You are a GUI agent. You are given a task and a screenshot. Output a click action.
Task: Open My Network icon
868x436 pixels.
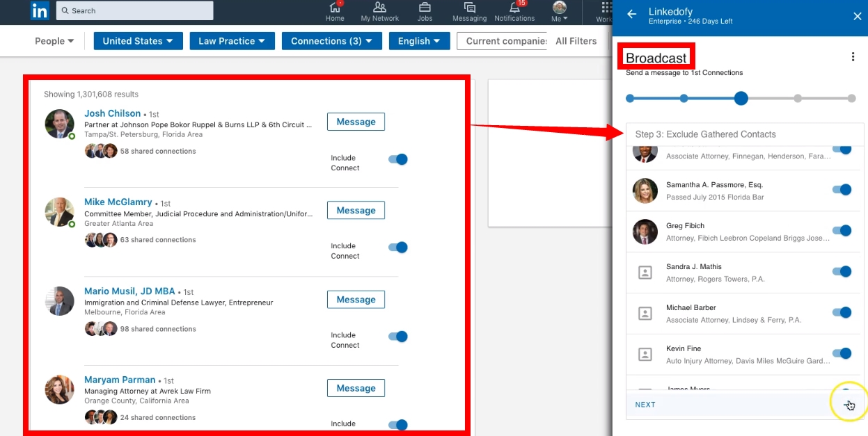[380, 8]
